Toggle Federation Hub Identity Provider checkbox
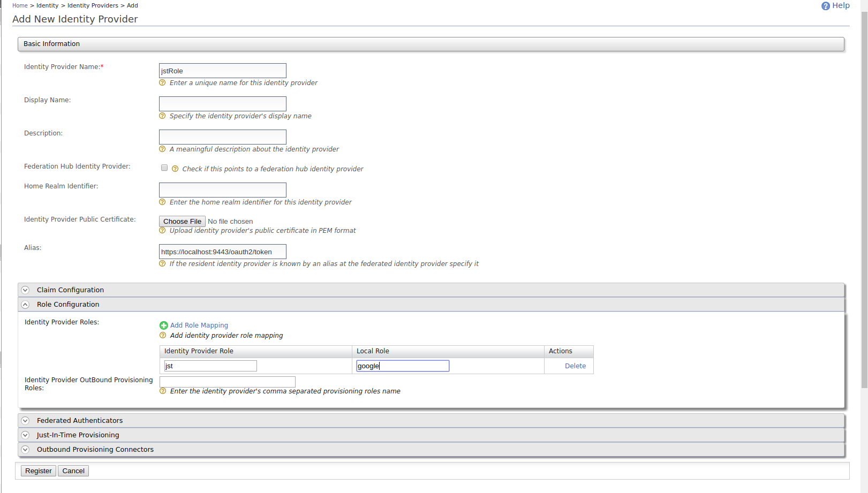The height and width of the screenshot is (493, 868). (x=164, y=168)
